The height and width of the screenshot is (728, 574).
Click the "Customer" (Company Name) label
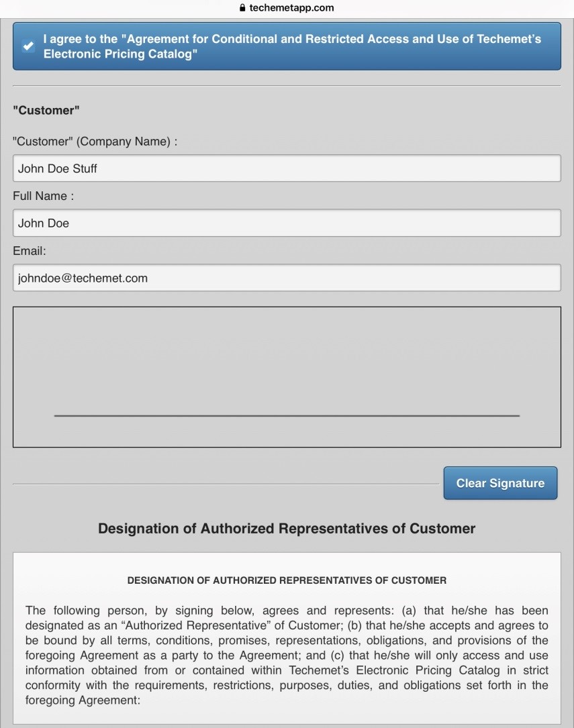click(95, 142)
